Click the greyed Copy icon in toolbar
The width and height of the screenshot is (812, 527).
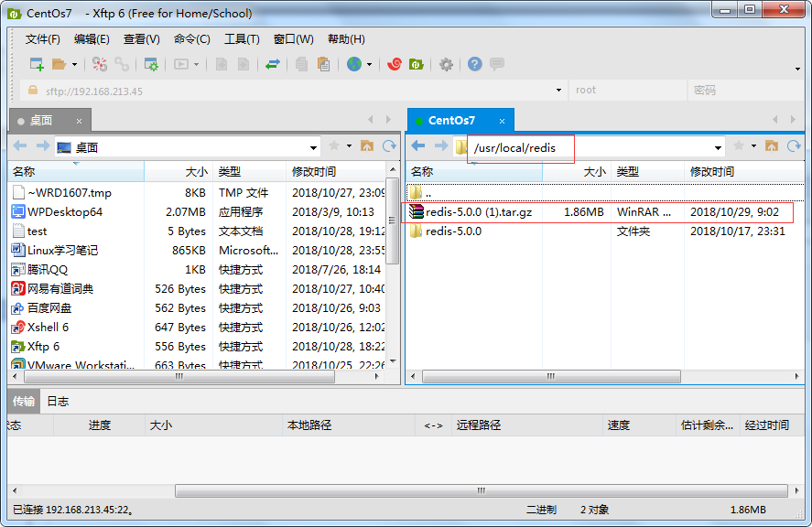tap(301, 64)
